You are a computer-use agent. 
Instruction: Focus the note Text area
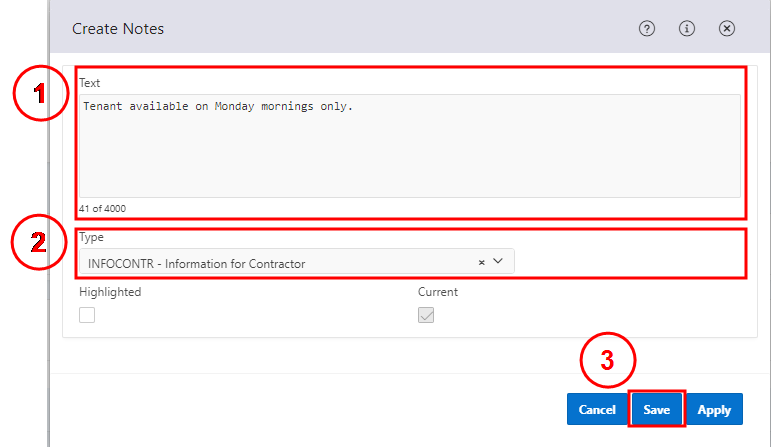(410, 146)
